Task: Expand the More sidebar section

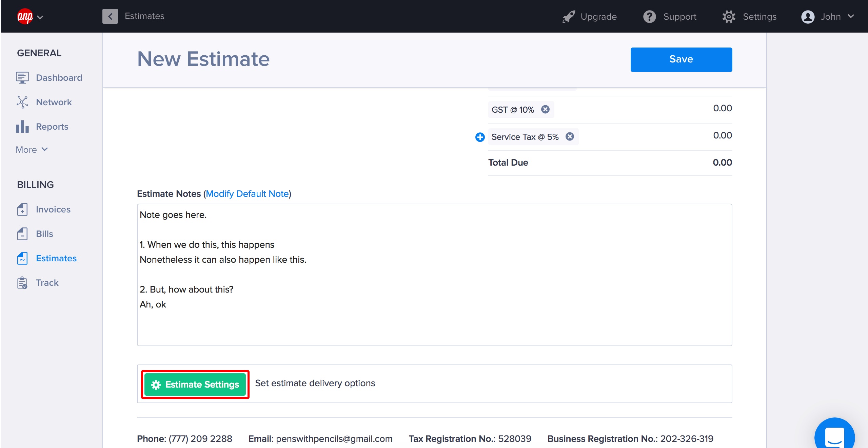Action: 32,150
